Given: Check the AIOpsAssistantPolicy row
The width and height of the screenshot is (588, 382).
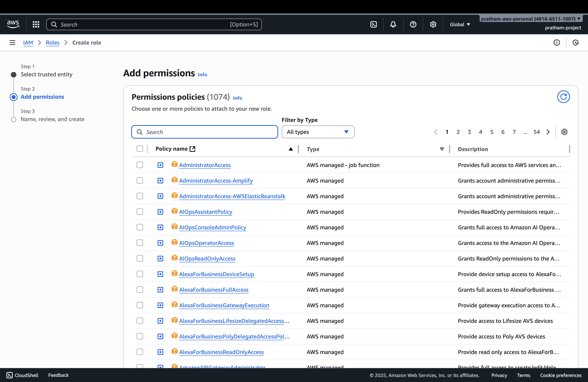Looking at the screenshot, I should tap(140, 212).
